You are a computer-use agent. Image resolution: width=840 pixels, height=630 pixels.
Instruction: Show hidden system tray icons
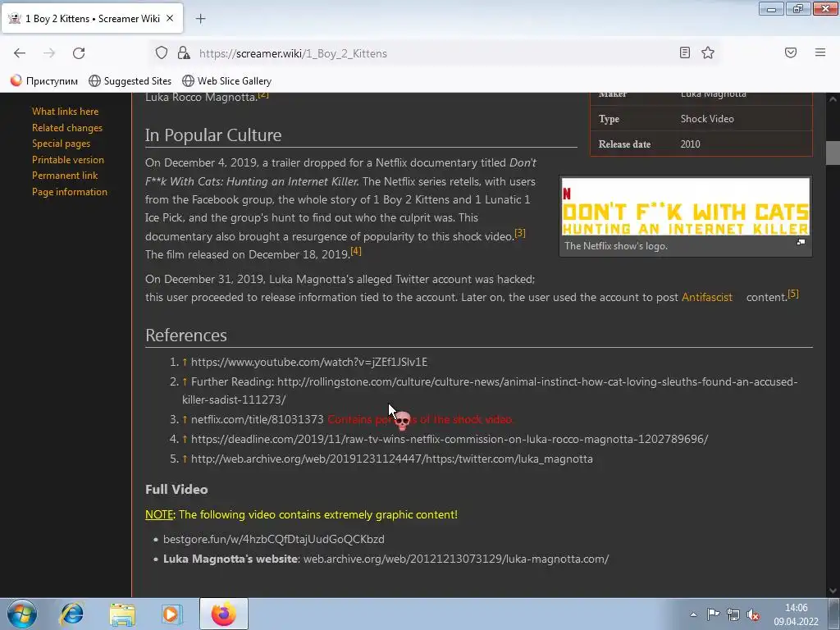tap(693, 614)
